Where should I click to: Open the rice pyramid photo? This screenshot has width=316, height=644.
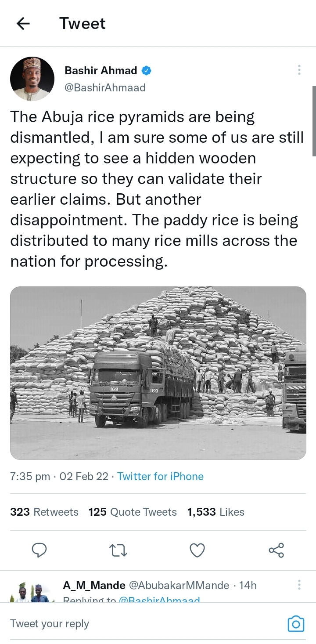click(158, 373)
